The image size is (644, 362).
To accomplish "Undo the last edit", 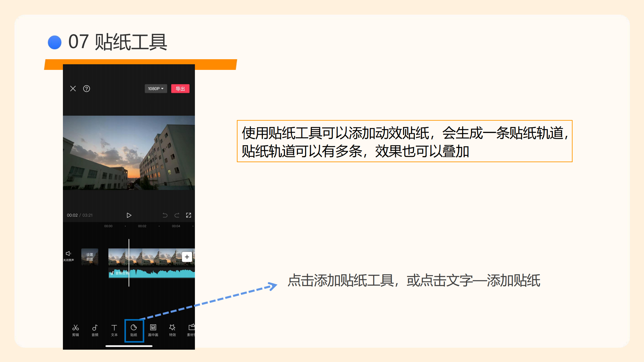I will (165, 215).
